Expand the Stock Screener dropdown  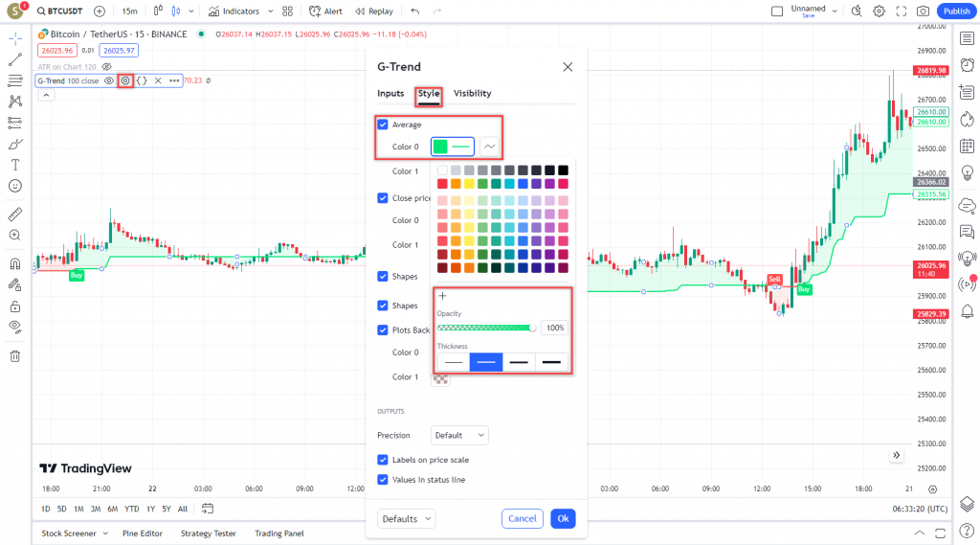[x=105, y=534]
